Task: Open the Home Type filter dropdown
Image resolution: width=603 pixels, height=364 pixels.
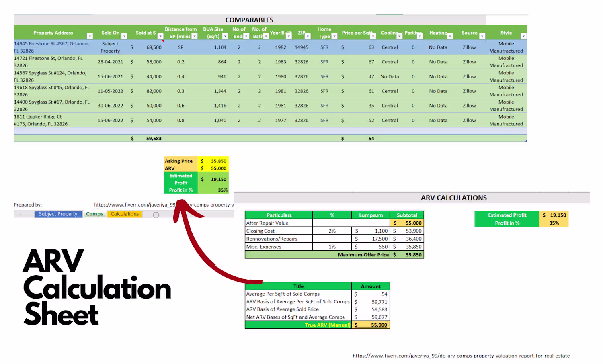Action: click(x=334, y=36)
